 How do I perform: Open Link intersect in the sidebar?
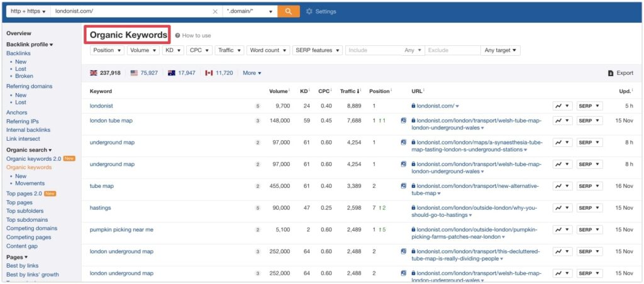[23, 139]
